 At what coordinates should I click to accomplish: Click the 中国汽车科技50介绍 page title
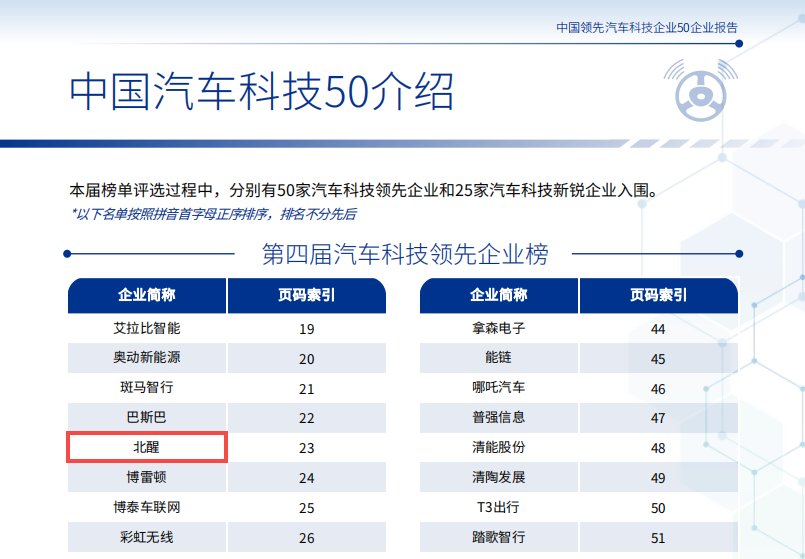tap(261, 92)
